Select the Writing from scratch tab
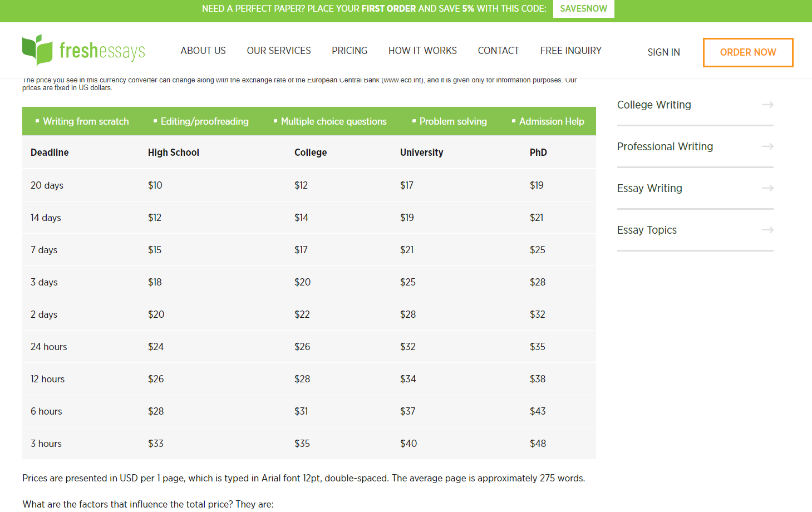This screenshot has height=512, width=812. click(82, 121)
